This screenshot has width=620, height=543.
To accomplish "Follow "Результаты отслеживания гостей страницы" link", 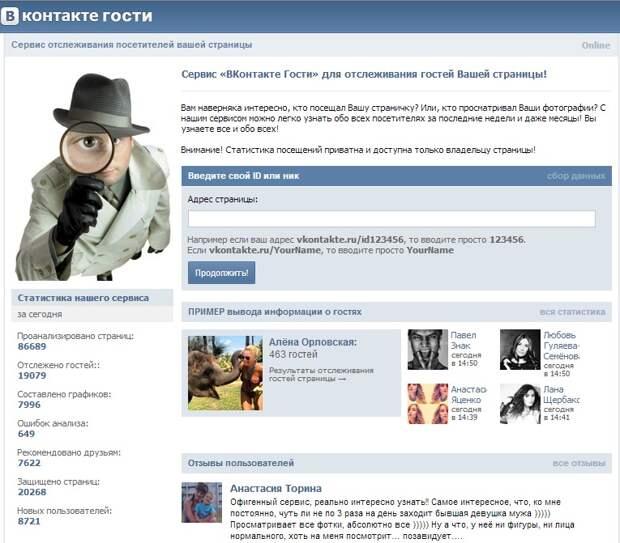I will click(321, 375).
